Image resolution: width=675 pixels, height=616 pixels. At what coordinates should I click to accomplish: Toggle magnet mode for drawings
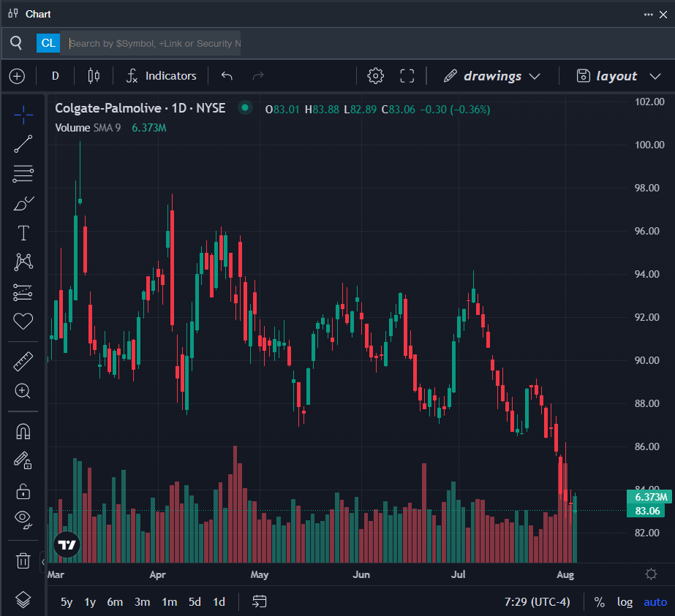click(23, 431)
